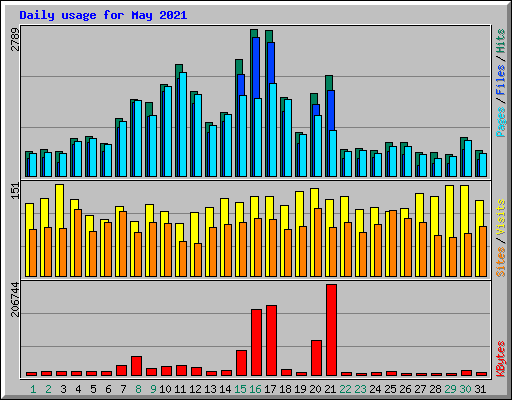512x400 pixels.
Task: Click day label 22 on x-axis
Action: tap(345, 389)
